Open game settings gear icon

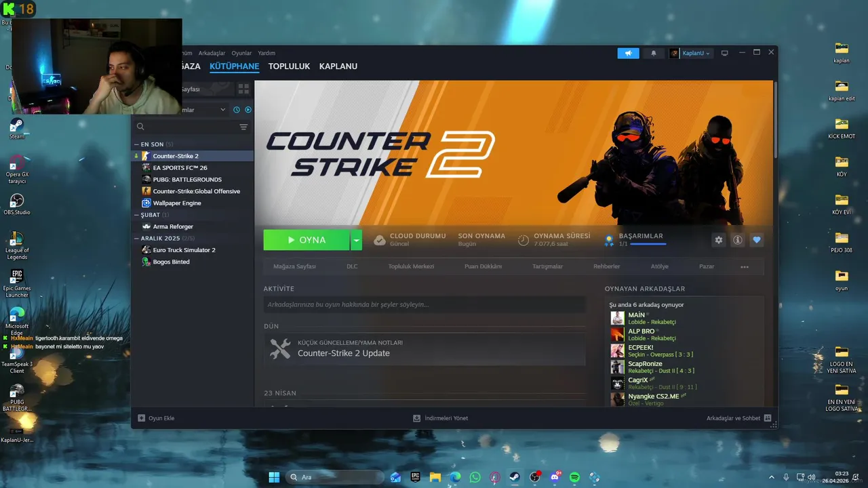coord(719,240)
